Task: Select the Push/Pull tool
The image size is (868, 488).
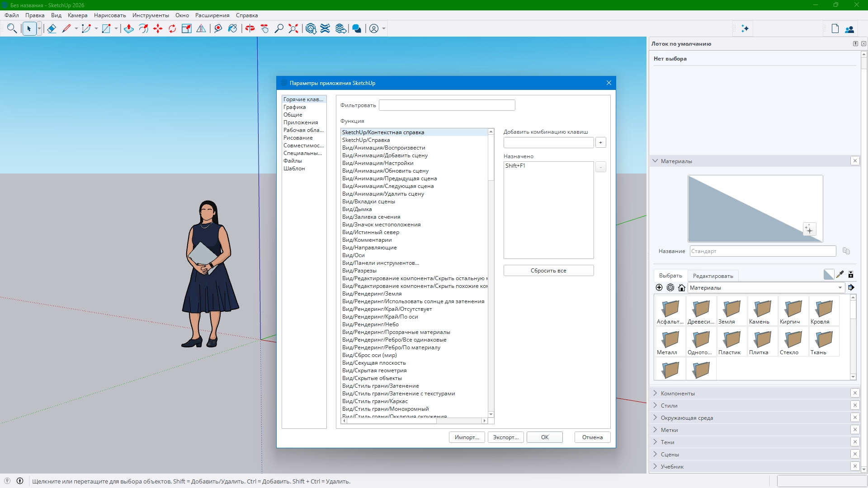Action: 129,29
